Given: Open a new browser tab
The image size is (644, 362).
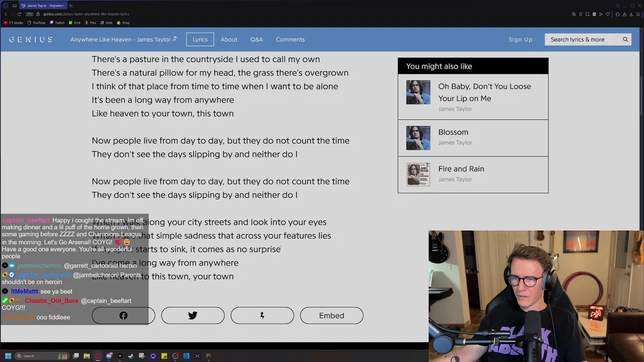Looking at the screenshot, I should click(x=70, y=6).
